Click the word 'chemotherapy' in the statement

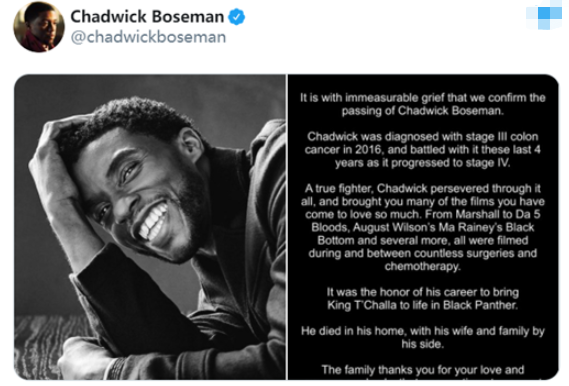click(422, 266)
